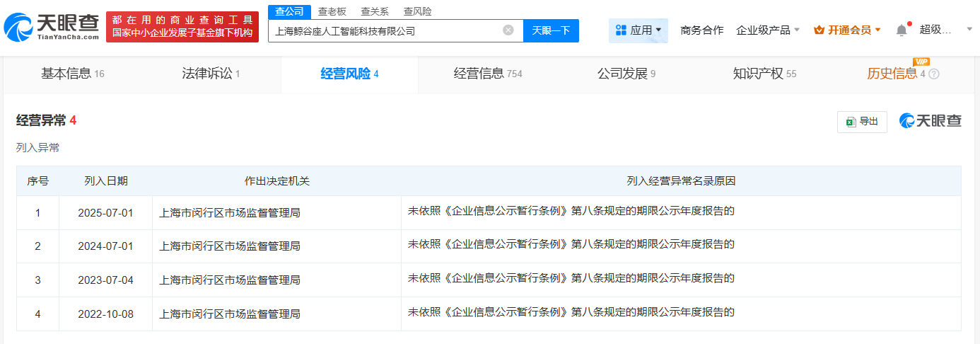Click the 商务合作 link

(x=701, y=30)
